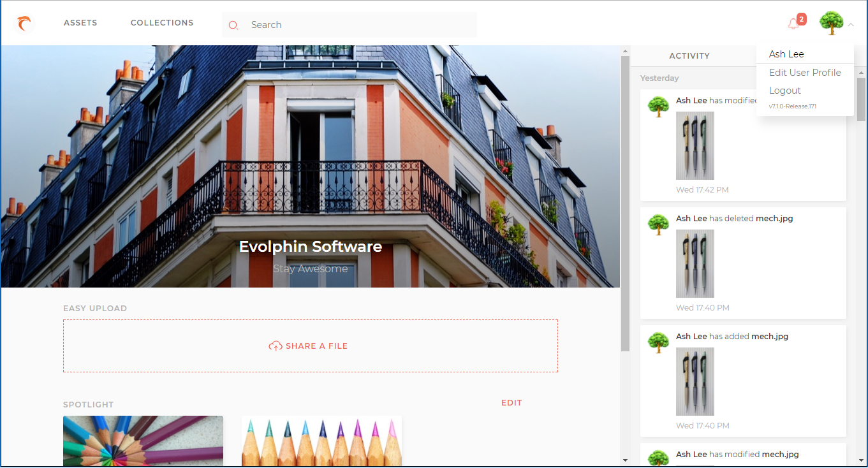Switch to the Activity tab
The height and width of the screenshot is (468, 868).
(x=689, y=56)
